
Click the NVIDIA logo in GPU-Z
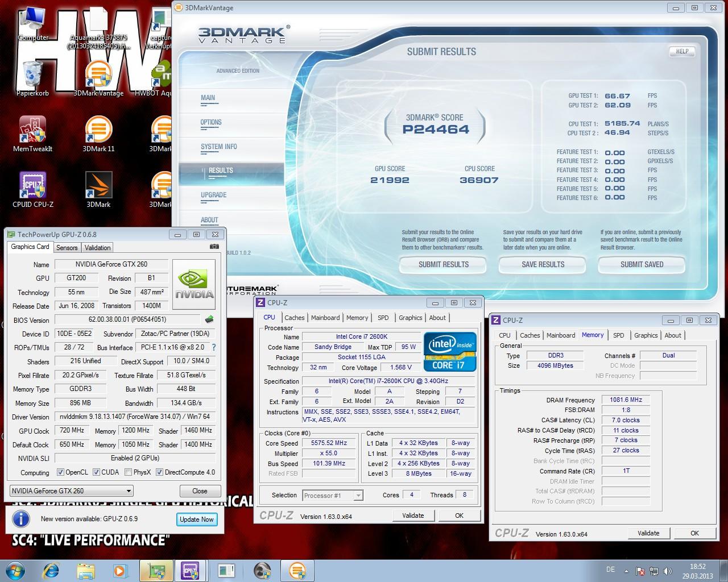click(x=194, y=285)
